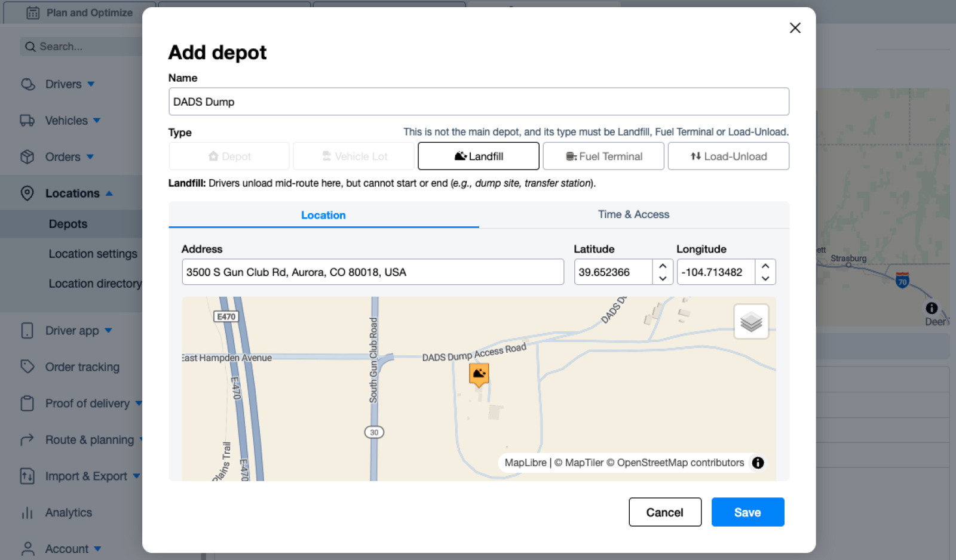Select the Fuel Terminal depot type
This screenshot has height=560, width=956.
tap(603, 156)
